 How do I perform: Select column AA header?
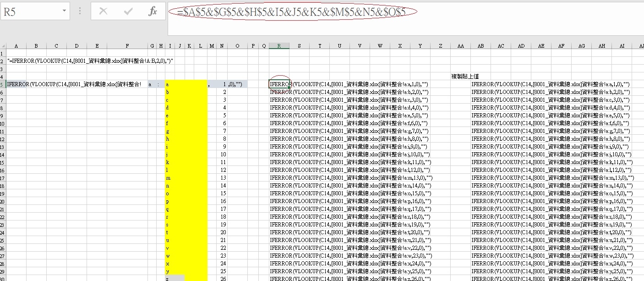461,45
